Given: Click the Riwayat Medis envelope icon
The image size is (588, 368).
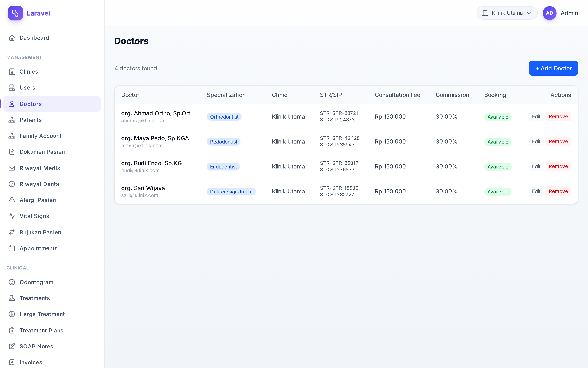Looking at the screenshot, I should tap(12, 168).
